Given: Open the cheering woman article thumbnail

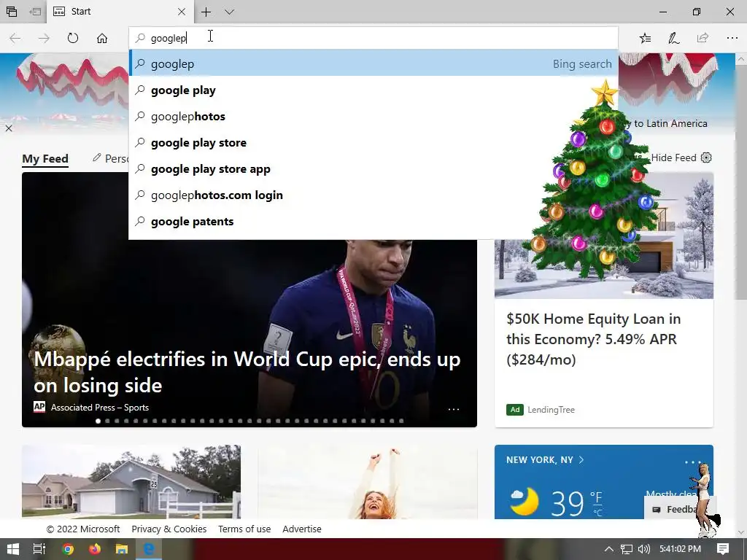Looking at the screenshot, I should [x=368, y=482].
